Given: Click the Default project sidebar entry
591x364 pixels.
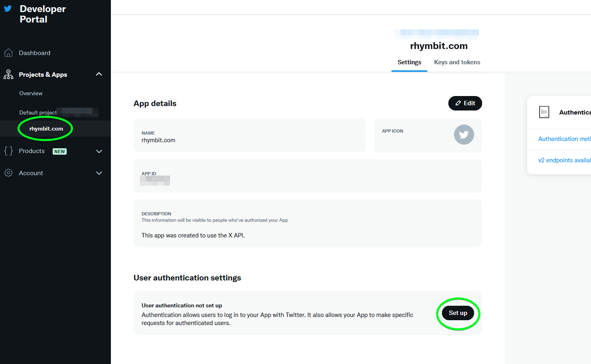Looking at the screenshot, I should (38, 112).
